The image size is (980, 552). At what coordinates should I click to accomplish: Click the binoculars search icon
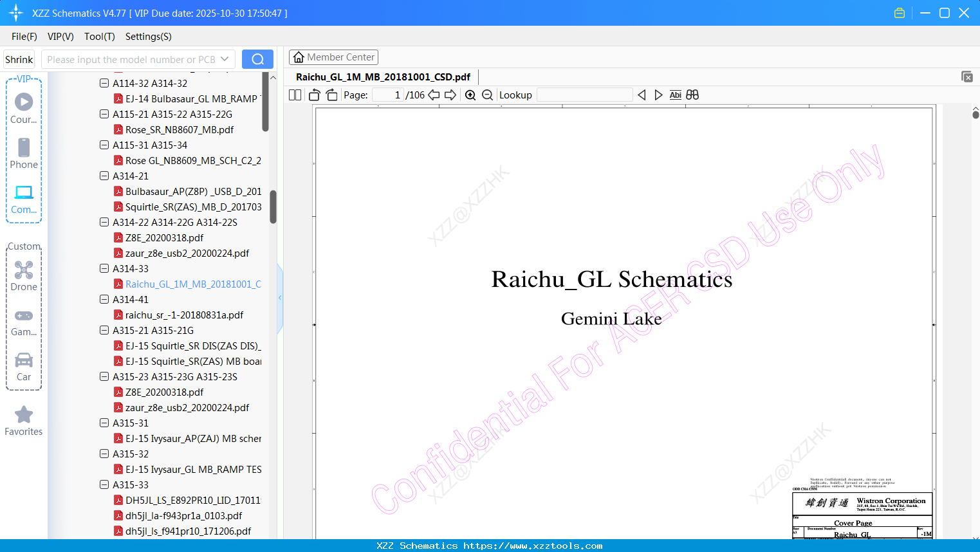coord(692,95)
